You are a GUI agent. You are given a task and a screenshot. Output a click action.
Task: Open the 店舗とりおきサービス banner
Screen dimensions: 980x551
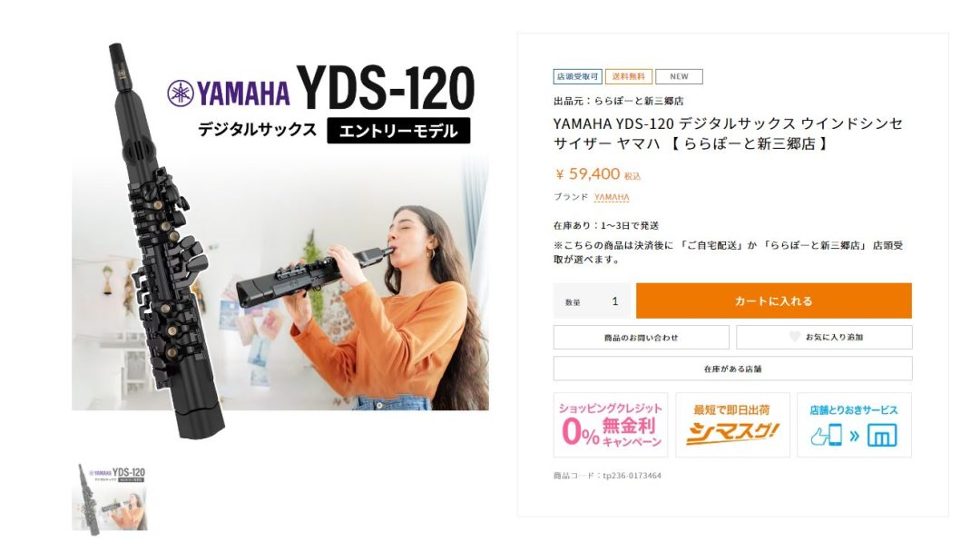tap(855, 426)
